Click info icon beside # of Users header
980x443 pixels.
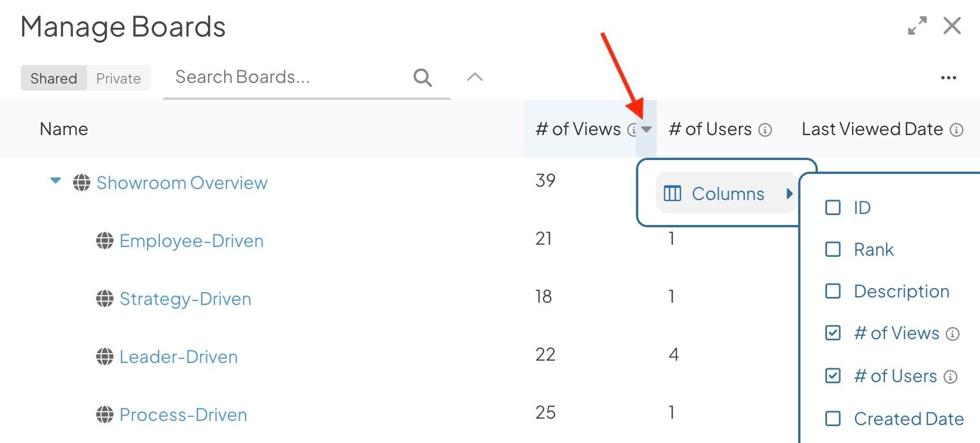pyautogui.click(x=765, y=130)
